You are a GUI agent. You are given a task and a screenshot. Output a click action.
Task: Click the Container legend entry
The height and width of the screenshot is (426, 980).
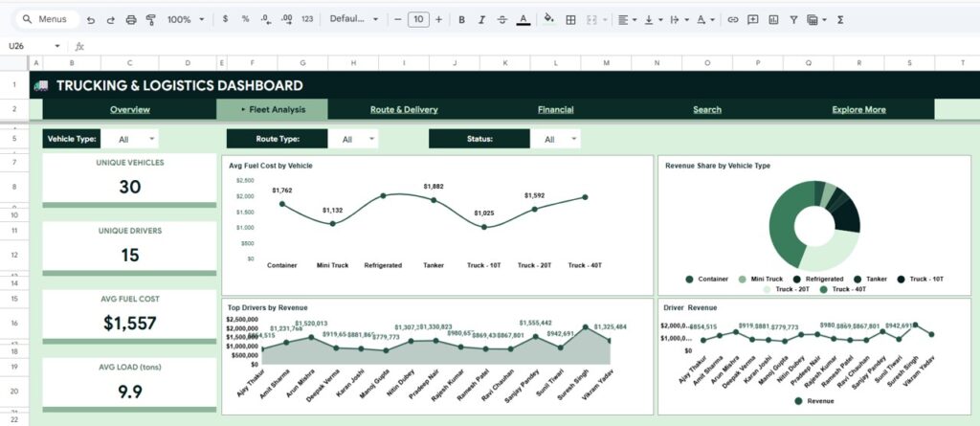coord(707,279)
